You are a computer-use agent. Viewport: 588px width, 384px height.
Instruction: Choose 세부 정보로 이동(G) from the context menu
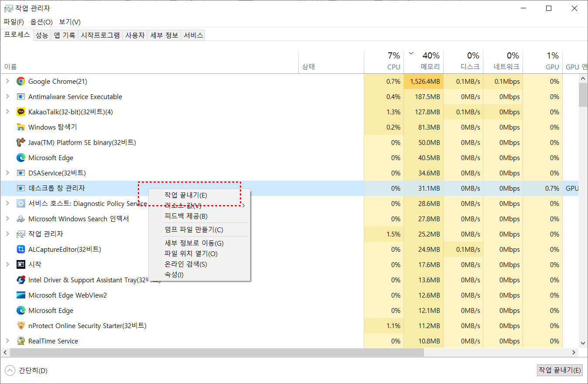tap(199, 243)
